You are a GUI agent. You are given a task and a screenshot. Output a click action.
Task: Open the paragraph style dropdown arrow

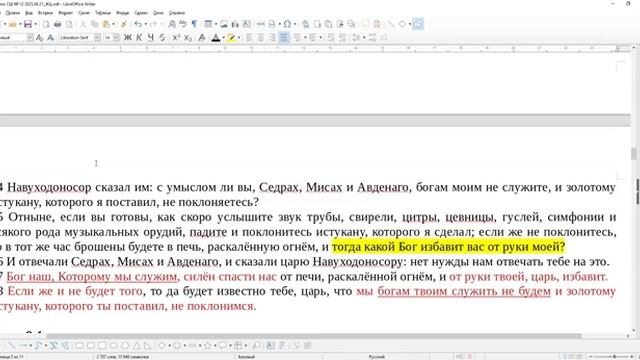(x=30, y=38)
